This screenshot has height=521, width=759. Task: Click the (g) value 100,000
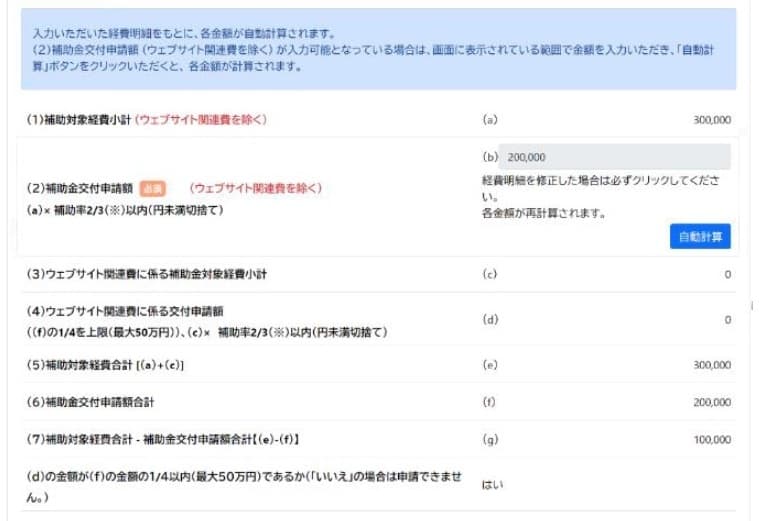(x=712, y=439)
